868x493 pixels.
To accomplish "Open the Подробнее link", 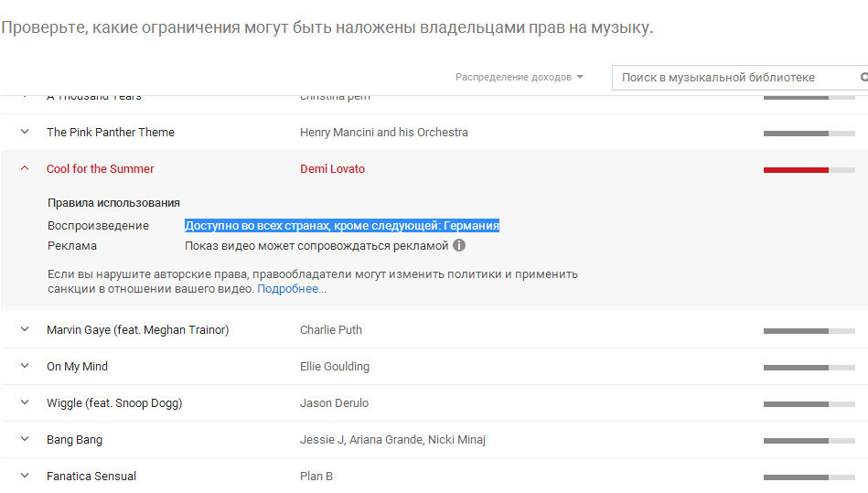I will (x=292, y=289).
